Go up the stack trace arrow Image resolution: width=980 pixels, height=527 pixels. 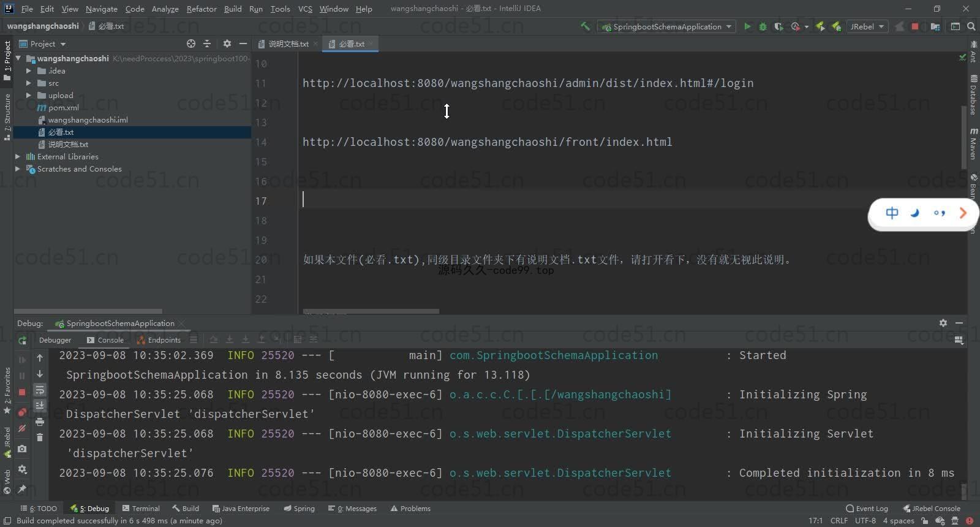pos(40,358)
